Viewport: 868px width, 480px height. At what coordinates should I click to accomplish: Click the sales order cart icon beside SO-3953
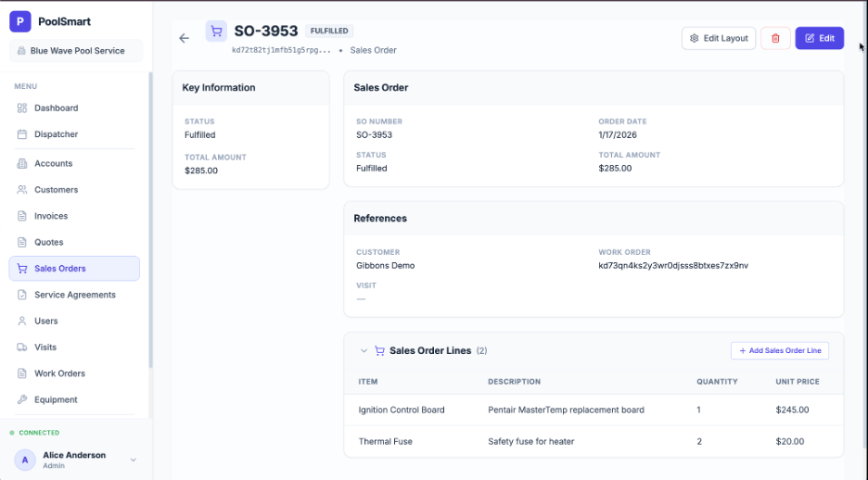(x=216, y=32)
